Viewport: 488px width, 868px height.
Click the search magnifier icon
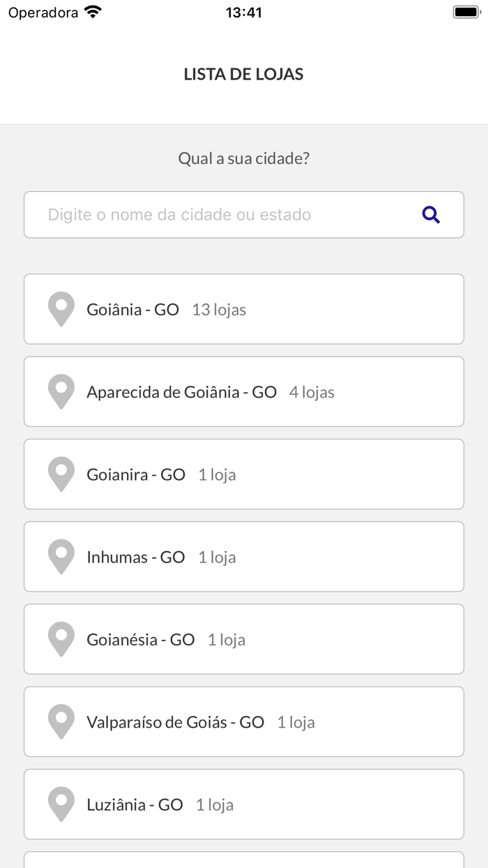click(431, 214)
